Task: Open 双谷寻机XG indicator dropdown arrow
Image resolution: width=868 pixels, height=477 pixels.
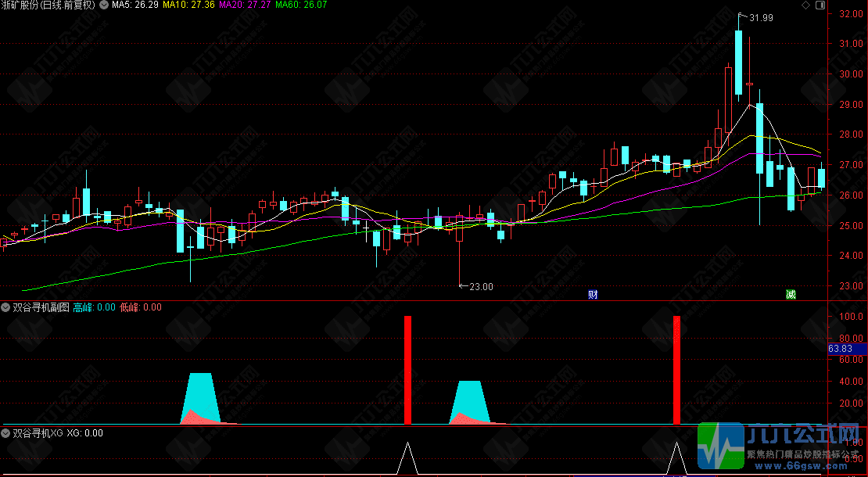Action: click(6, 432)
